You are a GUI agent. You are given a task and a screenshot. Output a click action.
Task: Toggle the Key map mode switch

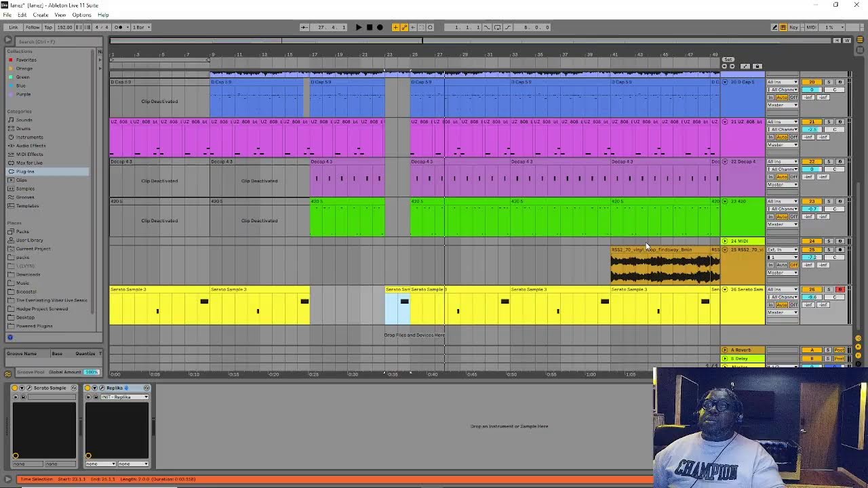[x=795, y=27]
